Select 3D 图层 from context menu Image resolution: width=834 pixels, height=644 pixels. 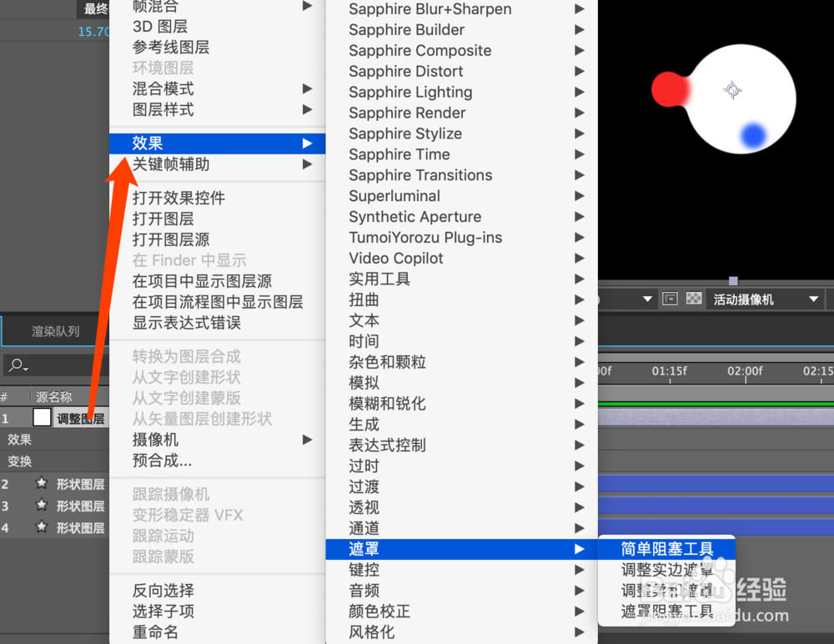(217, 26)
